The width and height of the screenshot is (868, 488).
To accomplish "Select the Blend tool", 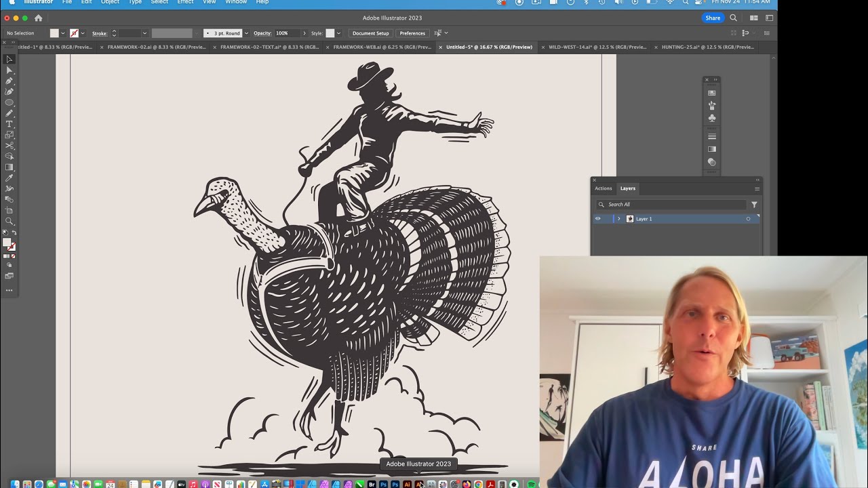I will coord(9,199).
